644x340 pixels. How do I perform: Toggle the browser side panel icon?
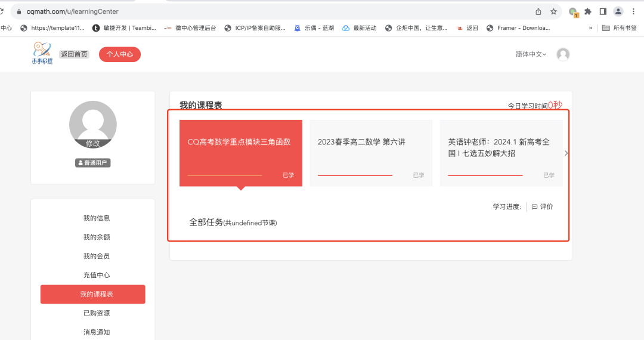coord(603,11)
